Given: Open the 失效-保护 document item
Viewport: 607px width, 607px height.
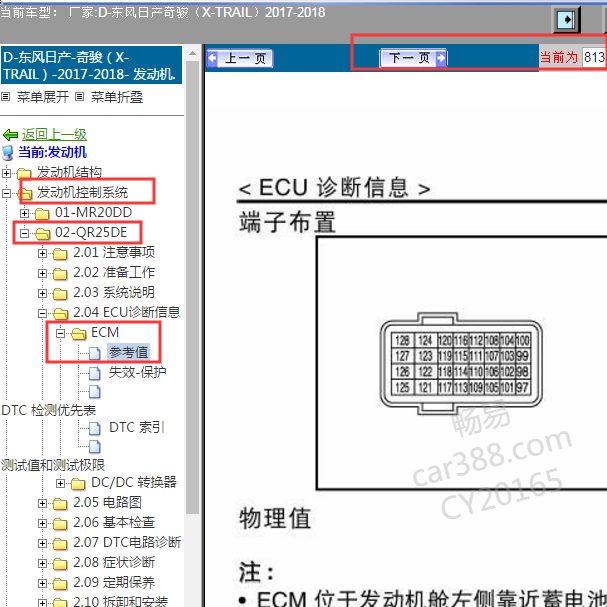Looking at the screenshot, I should pyautogui.click(x=137, y=372).
